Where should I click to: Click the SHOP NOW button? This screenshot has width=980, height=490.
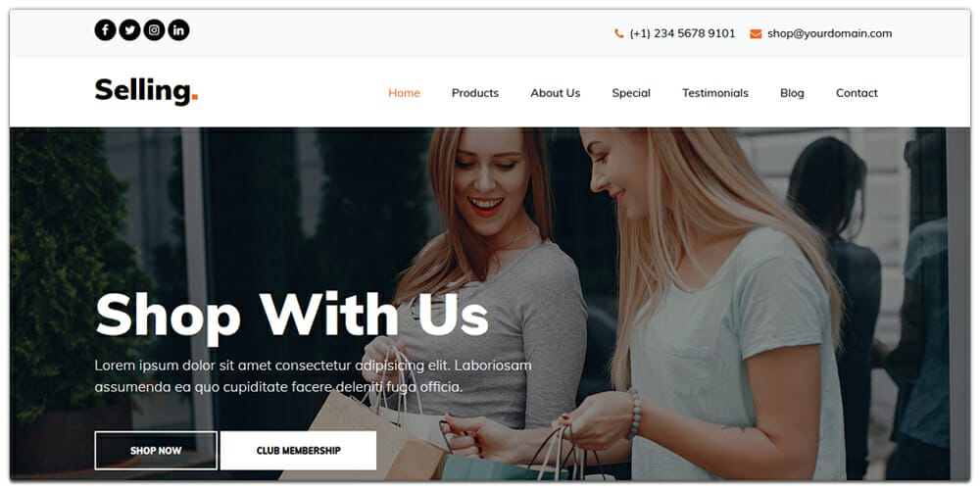(x=156, y=451)
